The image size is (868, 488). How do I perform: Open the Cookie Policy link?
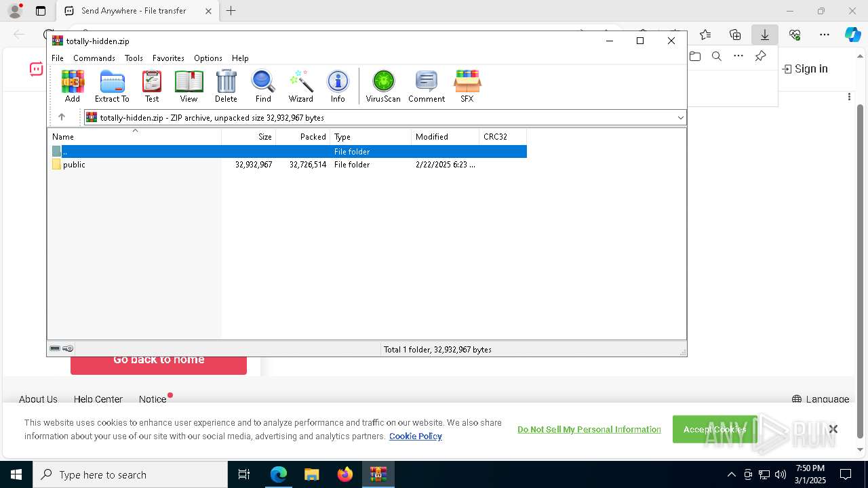click(416, 436)
